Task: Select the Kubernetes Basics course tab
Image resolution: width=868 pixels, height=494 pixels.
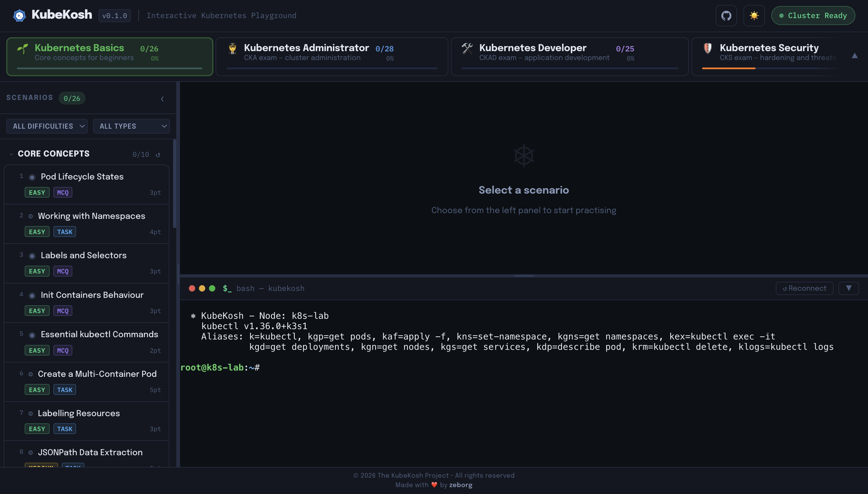Action: point(110,57)
